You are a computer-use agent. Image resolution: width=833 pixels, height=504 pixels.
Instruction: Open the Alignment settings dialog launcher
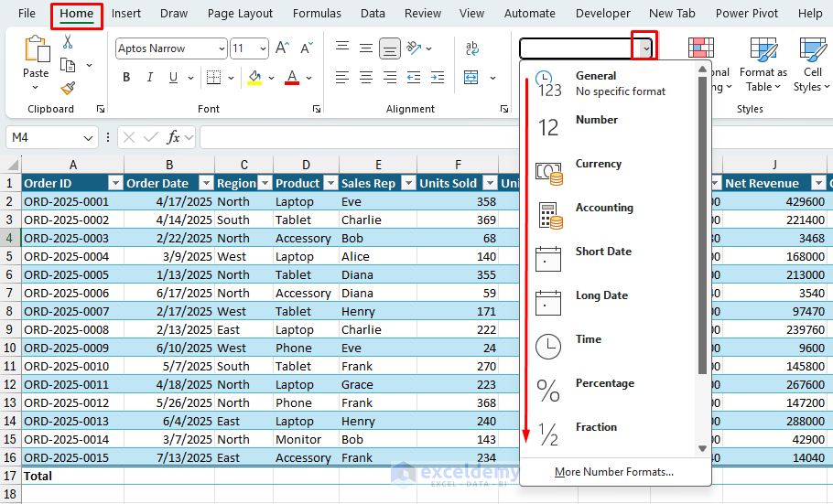tap(504, 109)
